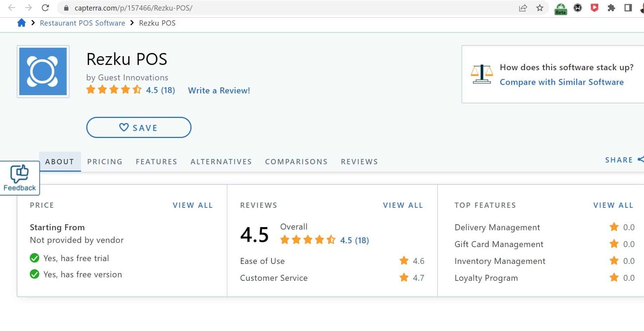Image resolution: width=644 pixels, height=331 pixels.
Task: Open Restaurant POS Software breadcrumb
Action: pyautogui.click(x=82, y=23)
